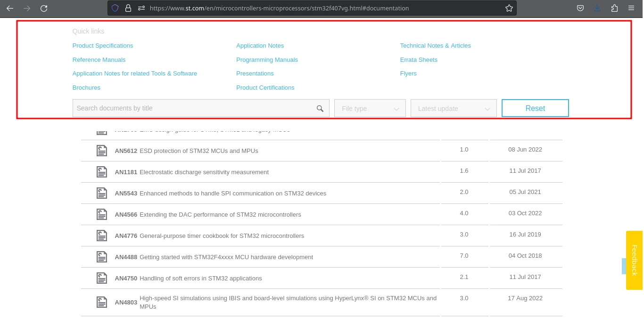Click the shield tracking protection icon

[115, 8]
